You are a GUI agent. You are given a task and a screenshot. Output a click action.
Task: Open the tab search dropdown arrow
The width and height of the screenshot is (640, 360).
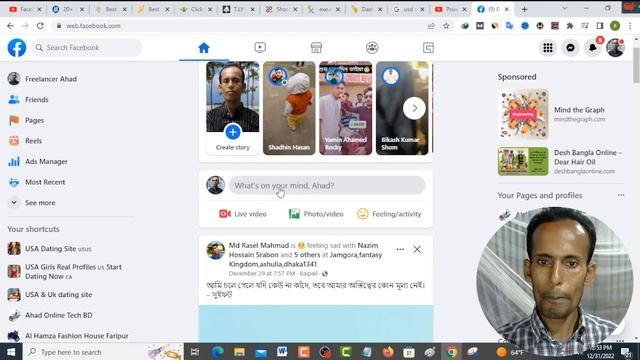(564, 8)
